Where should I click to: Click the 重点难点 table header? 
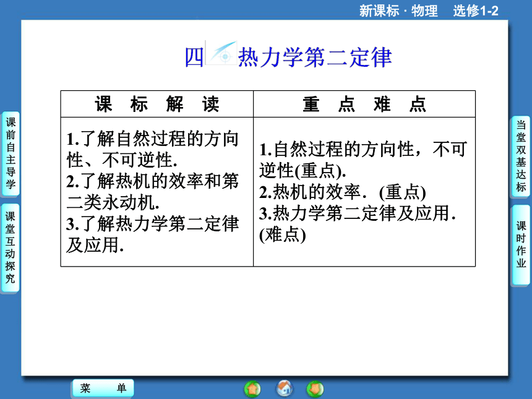point(364,104)
